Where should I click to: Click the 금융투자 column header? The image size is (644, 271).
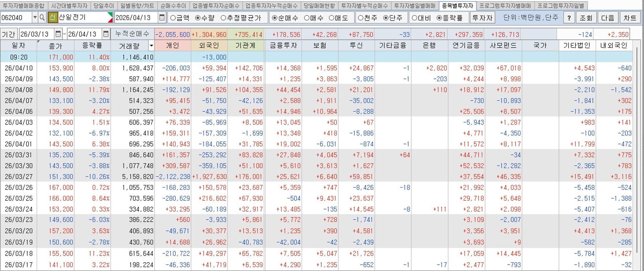coord(283,46)
